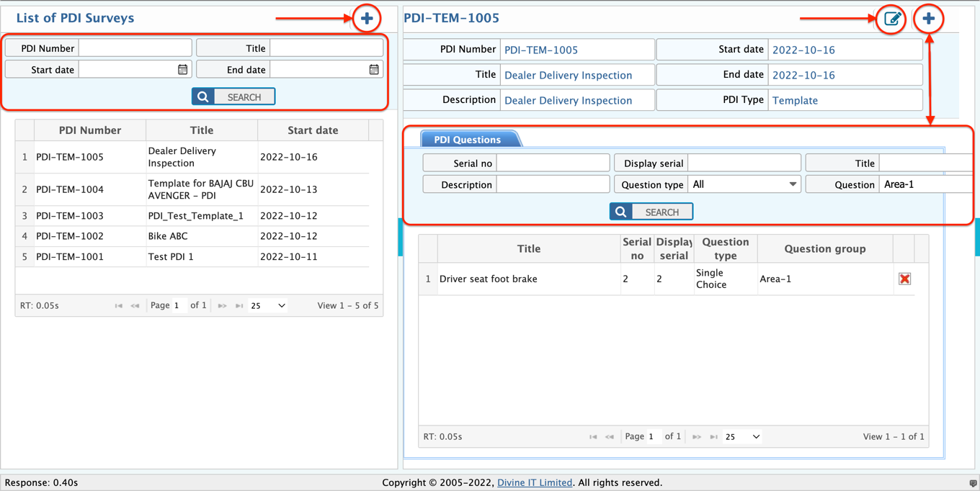Add a new PDI question with plus icon
This screenshot has width=980, height=491.
[928, 19]
